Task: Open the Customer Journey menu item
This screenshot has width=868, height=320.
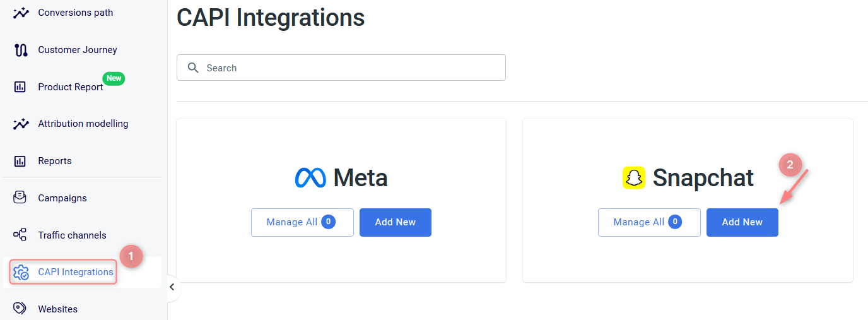Action: [x=77, y=50]
